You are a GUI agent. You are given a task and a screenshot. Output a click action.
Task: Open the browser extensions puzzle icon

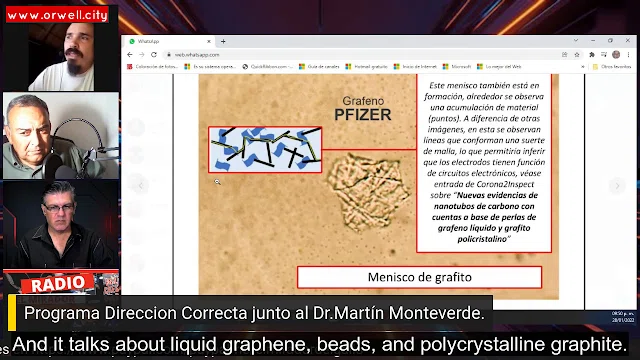tap(591, 55)
